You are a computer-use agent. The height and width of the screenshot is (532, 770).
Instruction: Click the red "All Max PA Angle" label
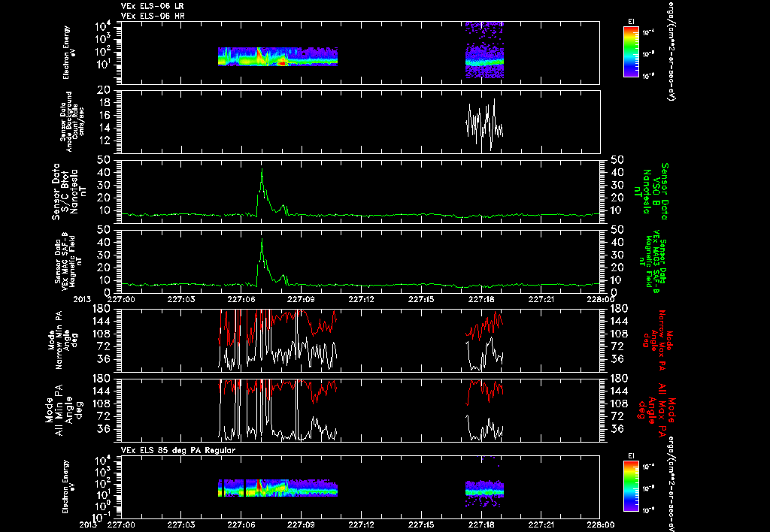coord(656,410)
